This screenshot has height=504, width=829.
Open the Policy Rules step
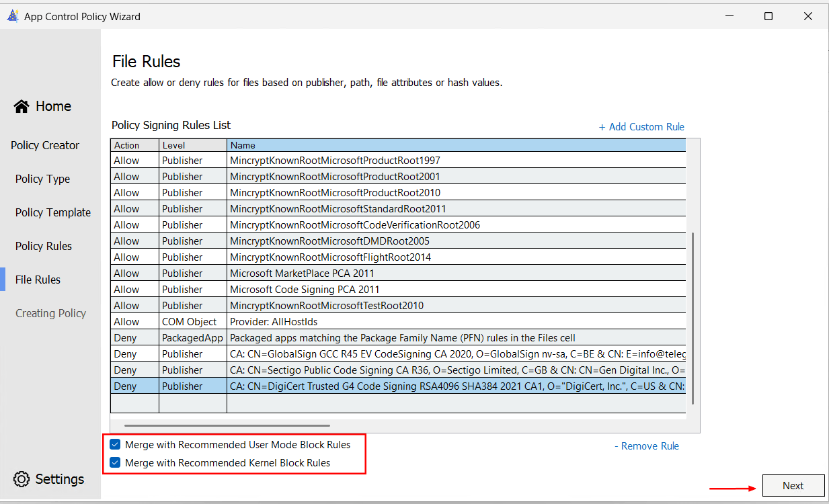point(44,246)
